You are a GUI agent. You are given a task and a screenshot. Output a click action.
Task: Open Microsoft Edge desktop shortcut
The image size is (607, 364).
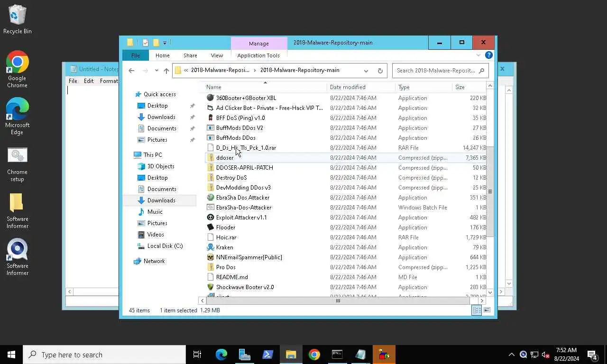17,116
